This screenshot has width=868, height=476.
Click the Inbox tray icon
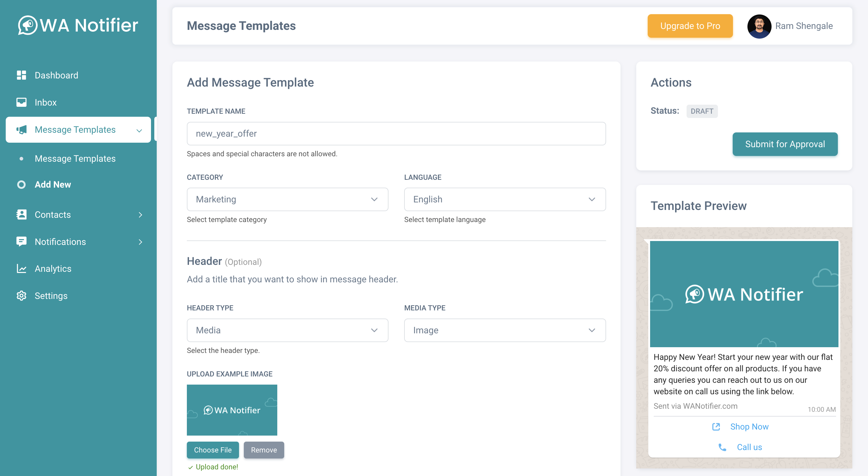coord(21,102)
